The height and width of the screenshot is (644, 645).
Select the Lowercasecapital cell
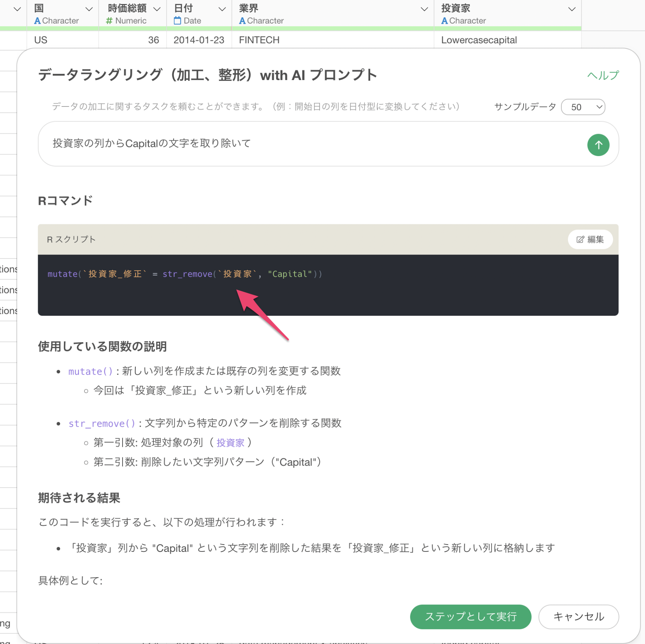pos(507,40)
